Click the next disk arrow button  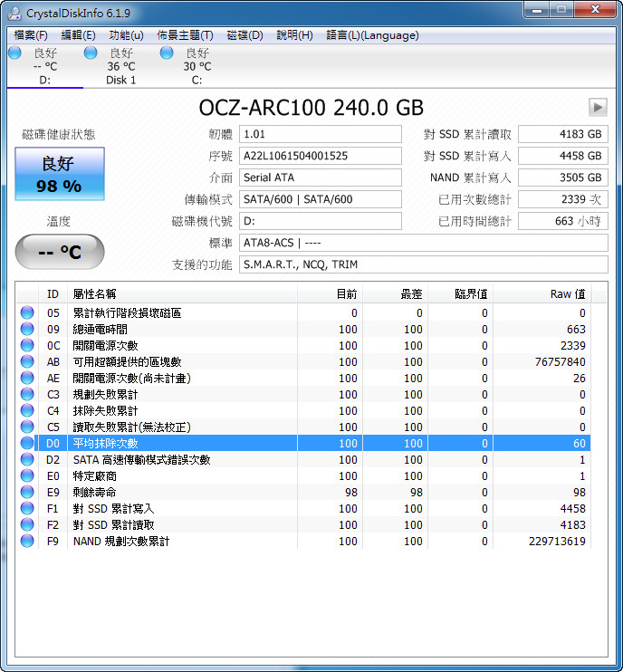598,107
